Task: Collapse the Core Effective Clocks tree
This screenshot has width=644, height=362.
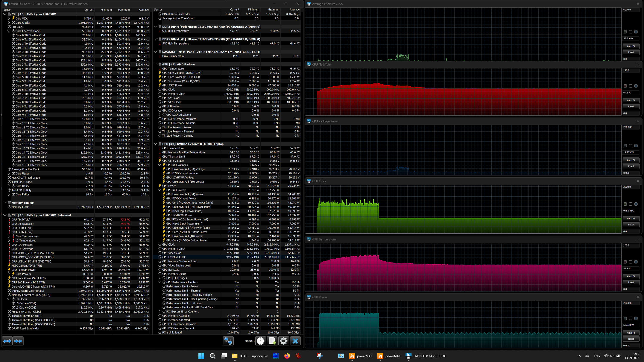Action: click(x=9, y=31)
